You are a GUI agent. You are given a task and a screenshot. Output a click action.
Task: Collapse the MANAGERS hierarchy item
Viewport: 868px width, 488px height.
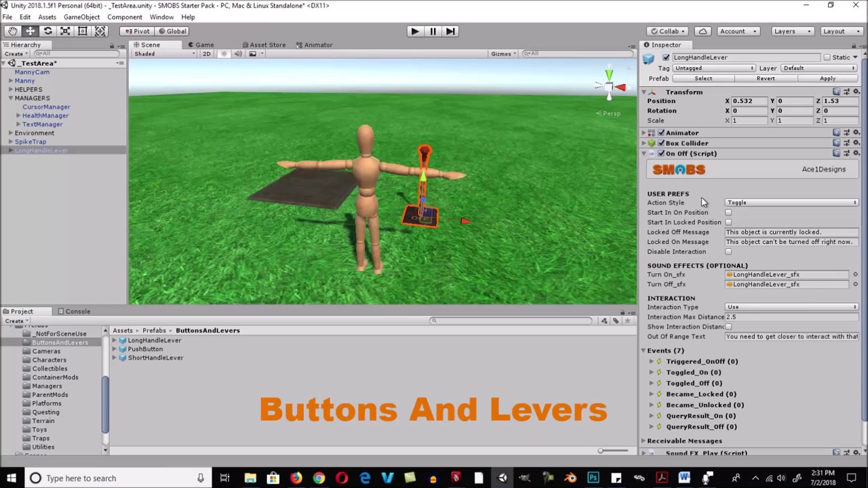pos(10,98)
